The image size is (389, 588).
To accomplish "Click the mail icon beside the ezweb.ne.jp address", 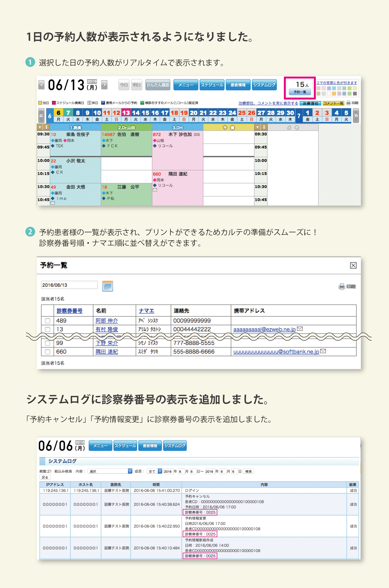I will 300,329.
